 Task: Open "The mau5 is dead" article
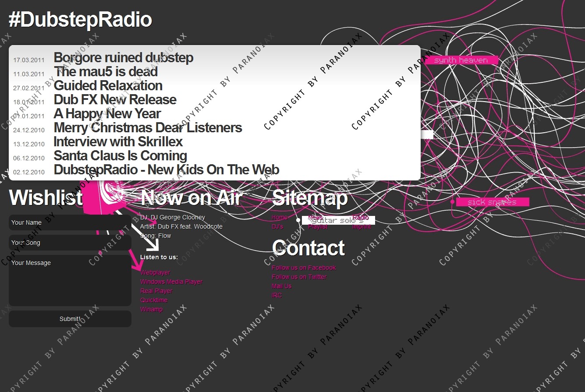pyautogui.click(x=106, y=72)
